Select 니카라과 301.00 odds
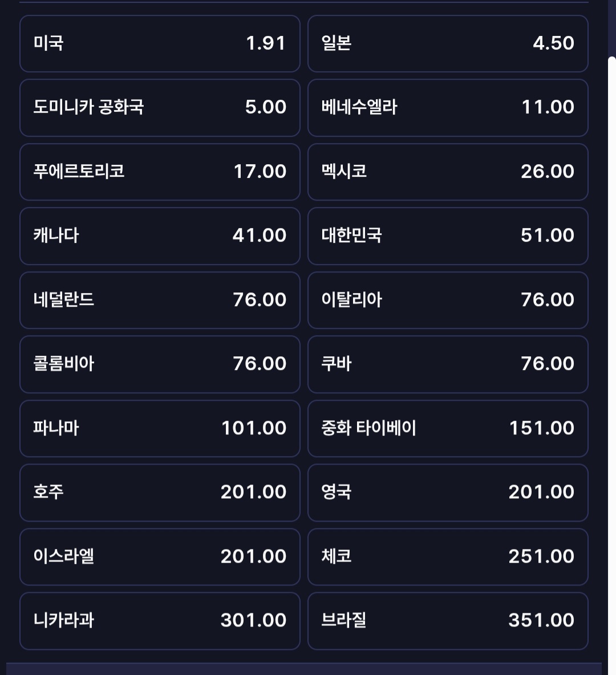This screenshot has height=675, width=616. [x=160, y=621]
